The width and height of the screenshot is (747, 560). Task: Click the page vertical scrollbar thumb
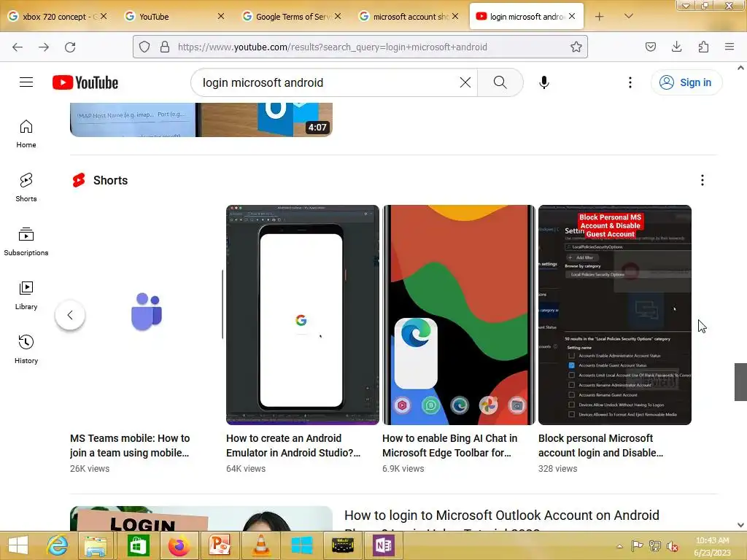click(741, 382)
